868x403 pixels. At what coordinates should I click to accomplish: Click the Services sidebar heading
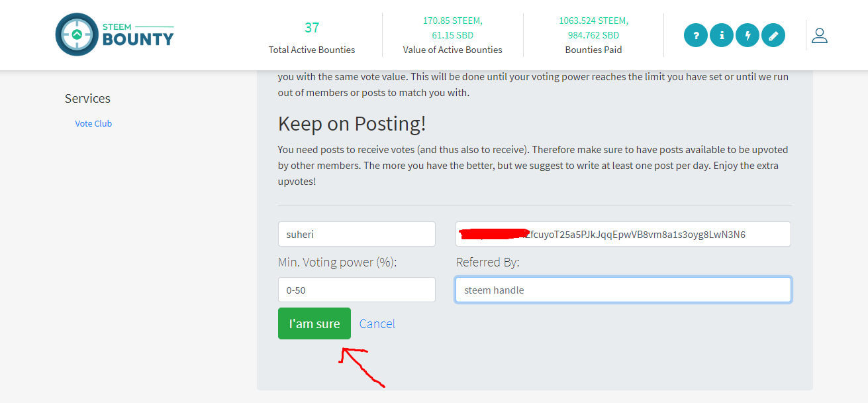click(x=87, y=98)
